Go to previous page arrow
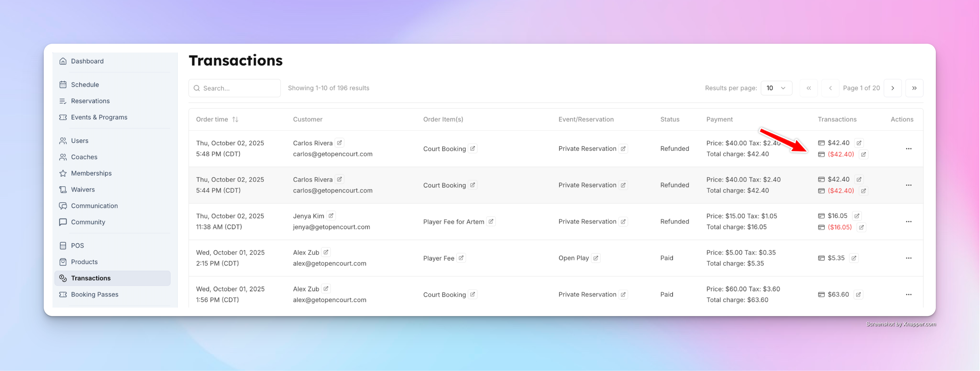This screenshot has height=371, width=980. (830, 88)
